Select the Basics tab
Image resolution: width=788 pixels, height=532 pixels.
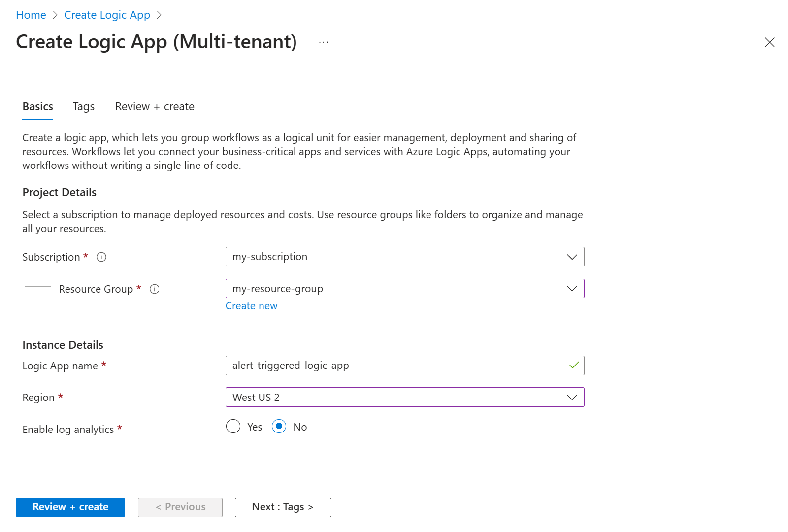tap(38, 107)
